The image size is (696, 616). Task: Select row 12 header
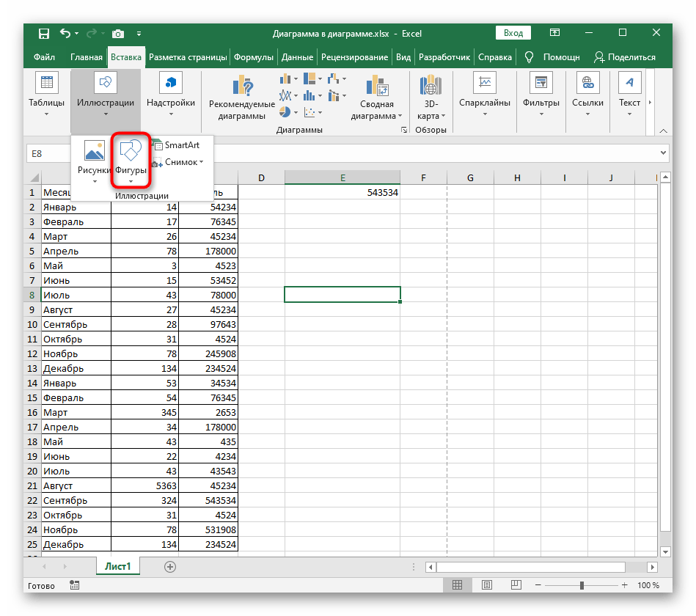(32, 354)
